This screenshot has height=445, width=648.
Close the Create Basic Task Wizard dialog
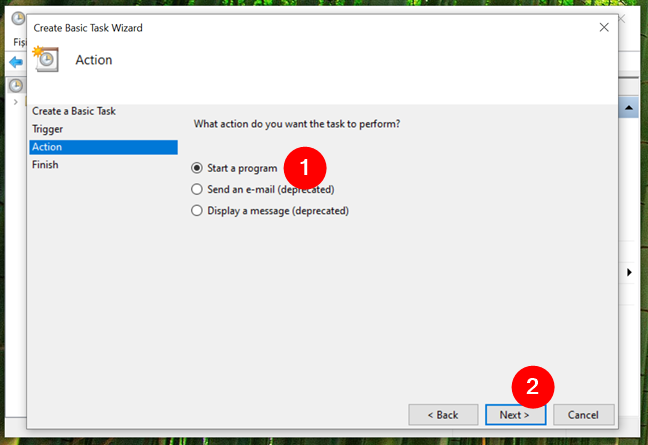604,28
